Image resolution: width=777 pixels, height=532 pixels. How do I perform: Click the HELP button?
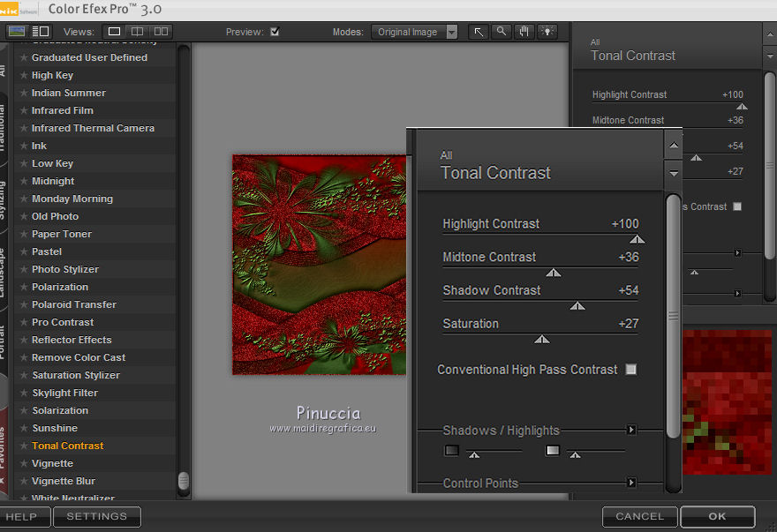pyautogui.click(x=23, y=517)
